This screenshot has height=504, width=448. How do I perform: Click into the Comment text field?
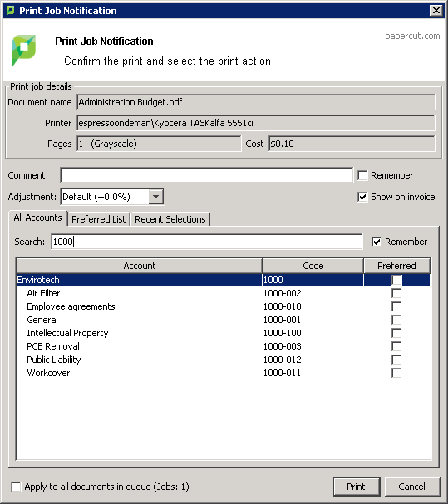coord(207,175)
